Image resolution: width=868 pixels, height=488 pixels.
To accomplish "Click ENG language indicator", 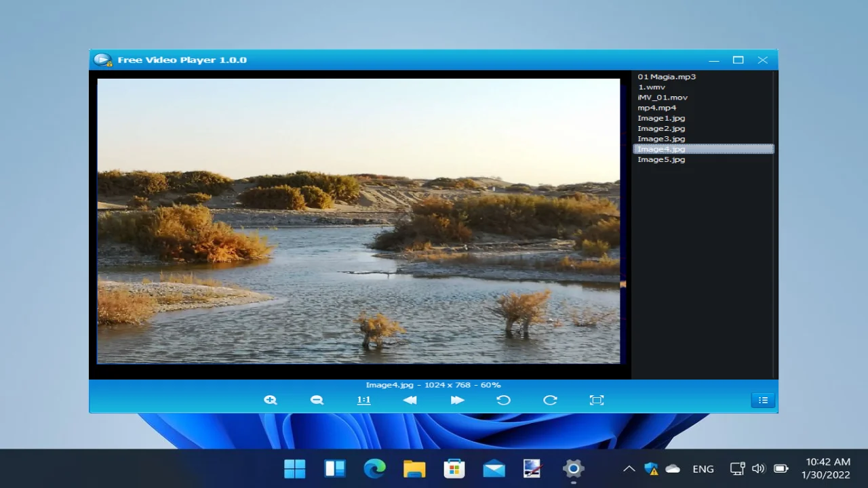I will point(703,468).
